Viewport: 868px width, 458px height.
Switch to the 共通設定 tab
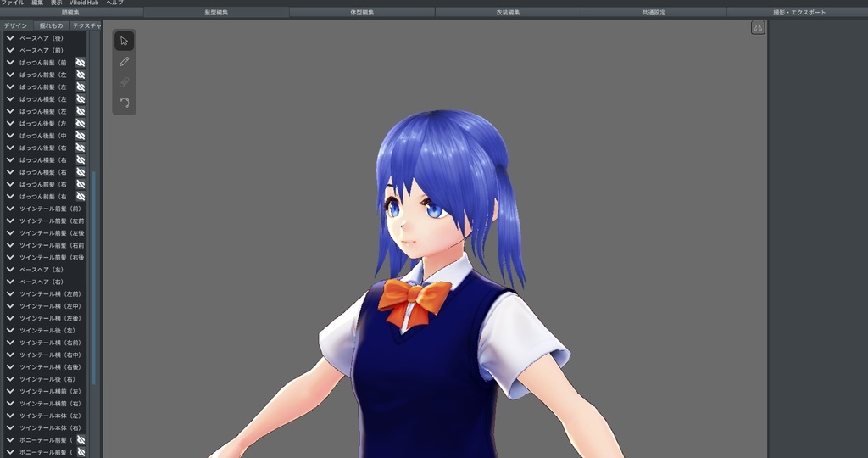pos(654,12)
